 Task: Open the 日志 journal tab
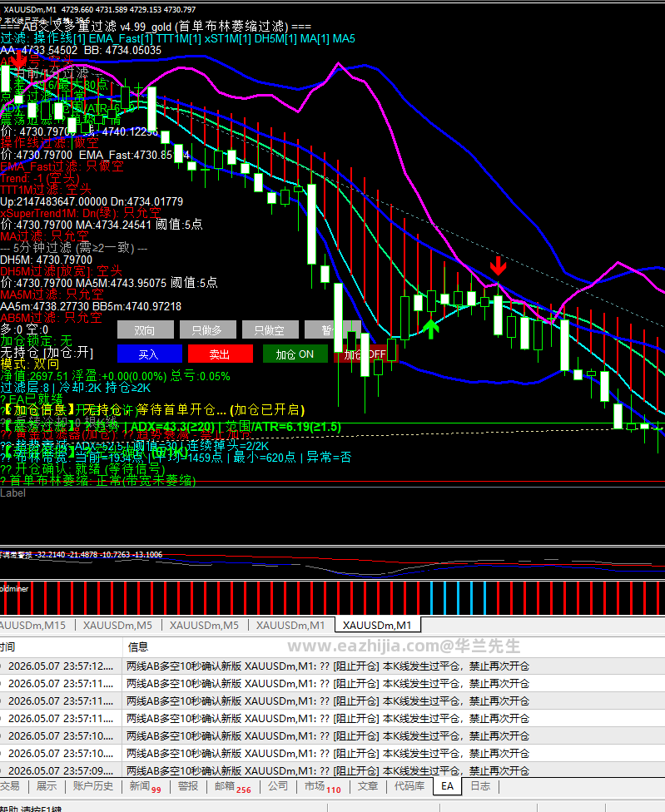(x=480, y=786)
